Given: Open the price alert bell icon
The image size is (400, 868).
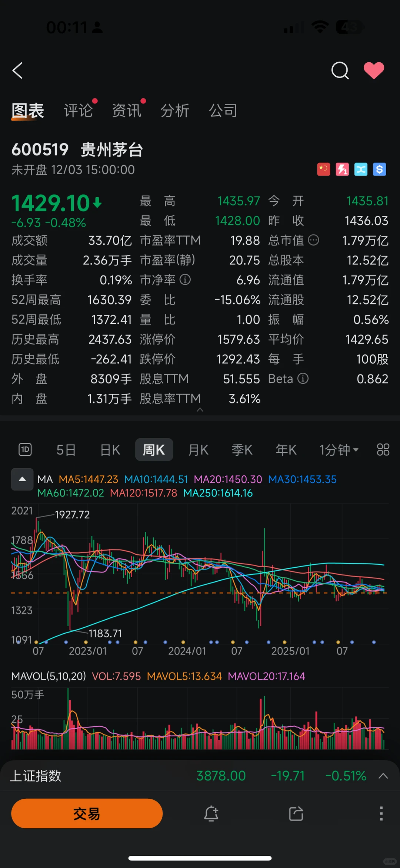Looking at the screenshot, I should tap(211, 813).
